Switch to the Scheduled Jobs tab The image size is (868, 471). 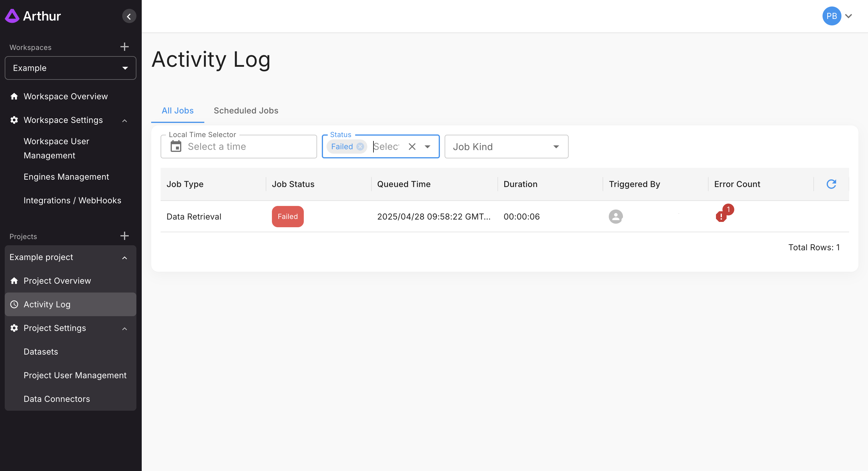pos(246,111)
